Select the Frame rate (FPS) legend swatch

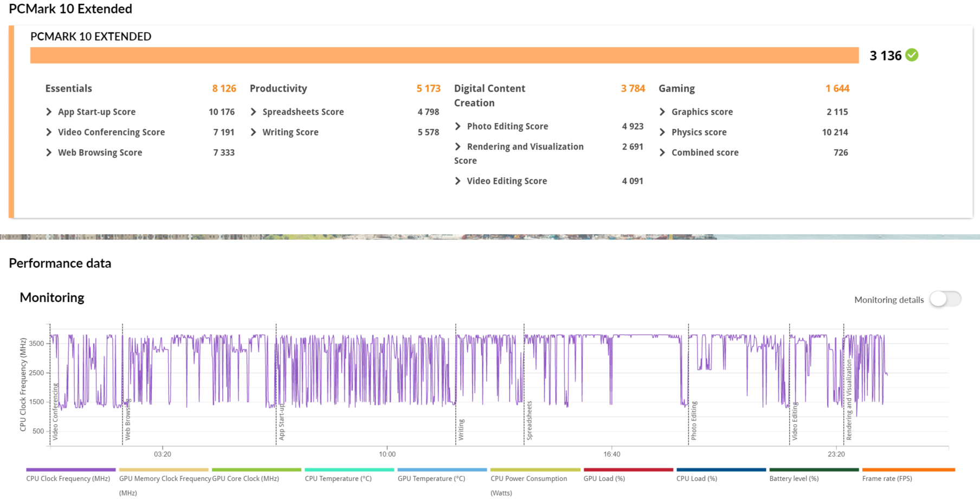pyautogui.click(x=908, y=470)
